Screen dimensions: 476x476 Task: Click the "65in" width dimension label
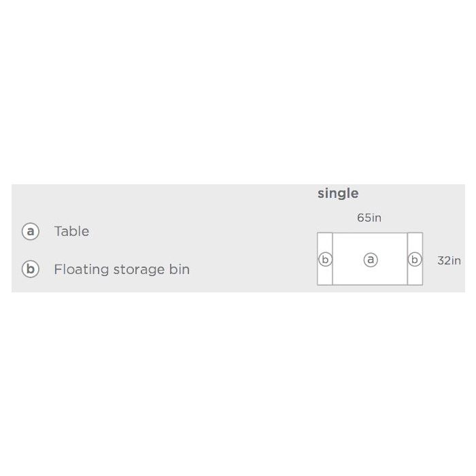[369, 218]
